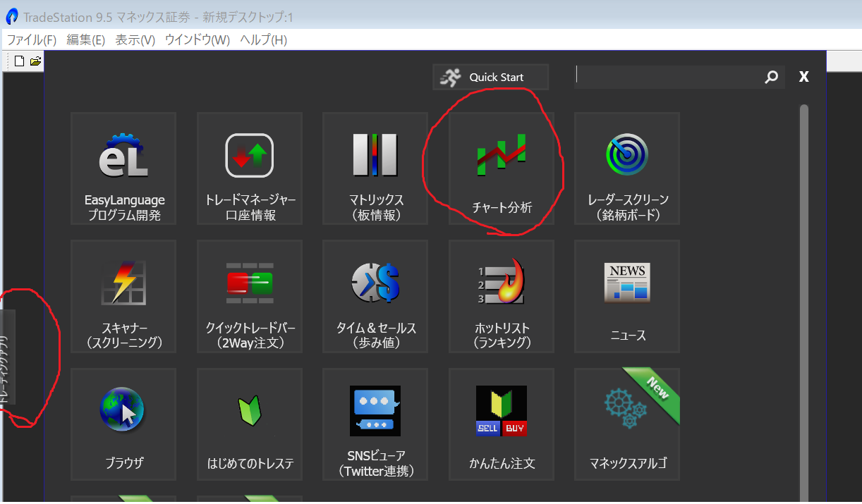Image resolution: width=862 pixels, height=504 pixels.
Task: Open タイム＆セールス（歩み値） app
Action: pyautogui.click(x=375, y=297)
